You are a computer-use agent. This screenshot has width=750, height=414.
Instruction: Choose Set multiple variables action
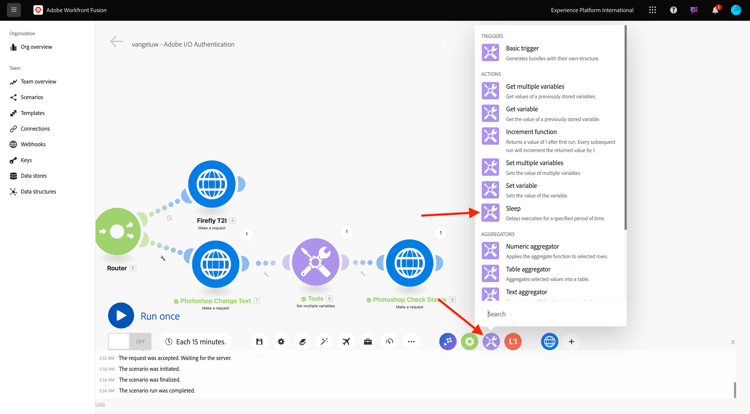pyautogui.click(x=550, y=167)
